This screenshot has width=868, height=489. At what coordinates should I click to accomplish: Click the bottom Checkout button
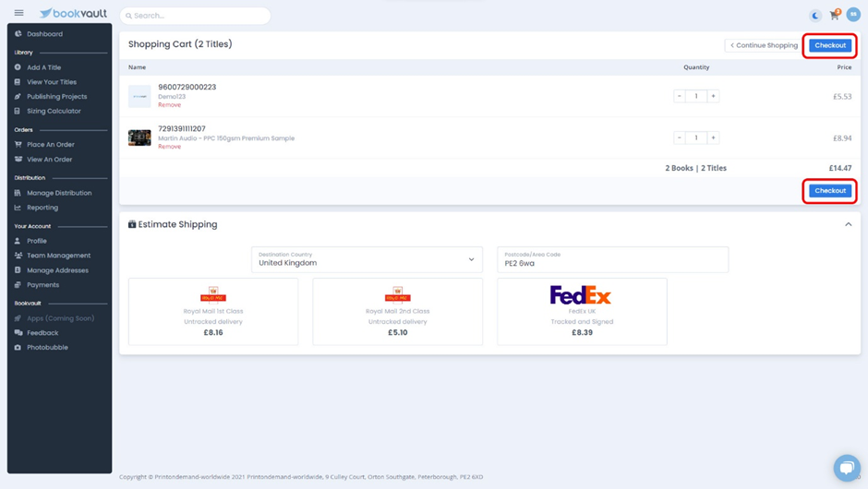point(830,191)
